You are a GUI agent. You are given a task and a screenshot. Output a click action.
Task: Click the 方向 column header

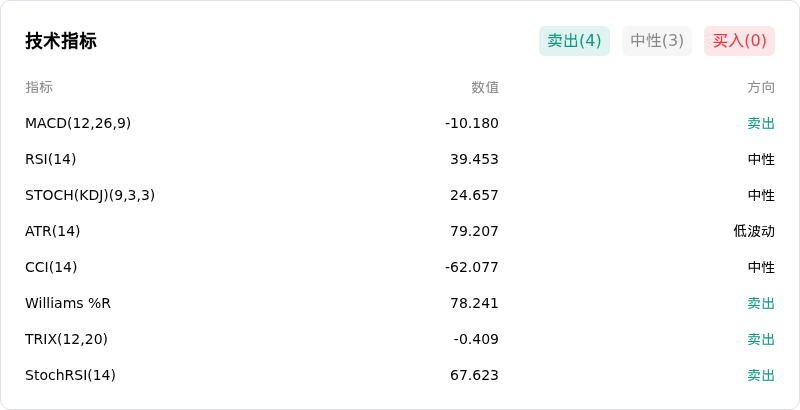click(x=761, y=87)
